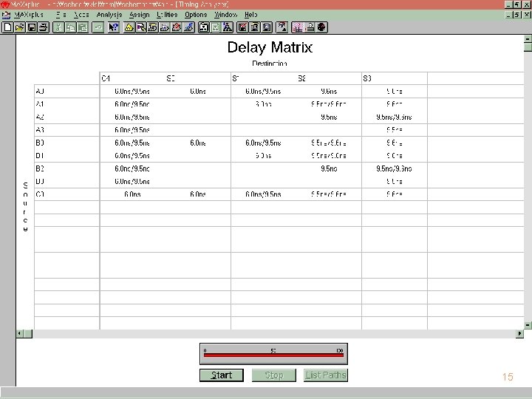Click the List Paths button
The image size is (532, 399).
(326, 375)
